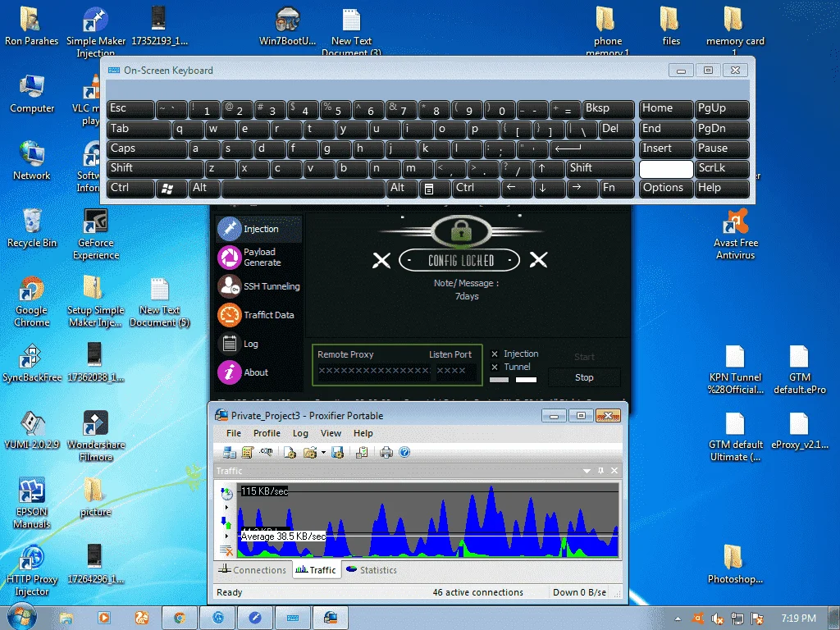840x630 pixels.
Task: Expand small arrow below the clock icon
Action: [226, 507]
